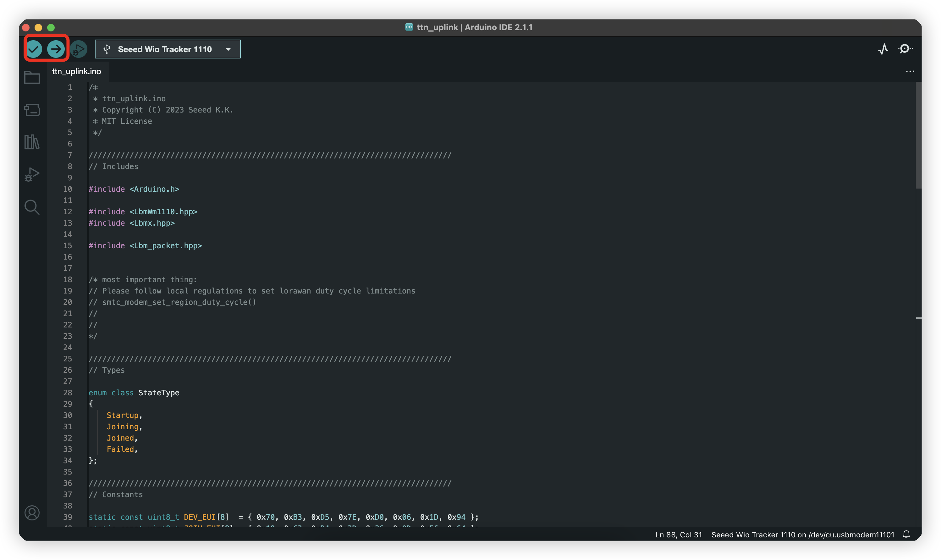Viewport: 941px width, 560px height.
Task: Open the Library Manager sidebar
Action: coord(32,142)
